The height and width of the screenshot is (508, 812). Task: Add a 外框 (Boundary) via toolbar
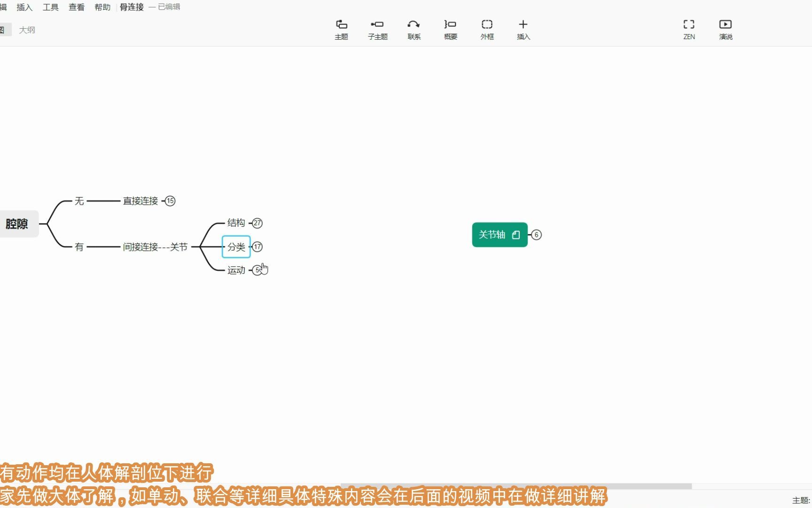(x=487, y=29)
